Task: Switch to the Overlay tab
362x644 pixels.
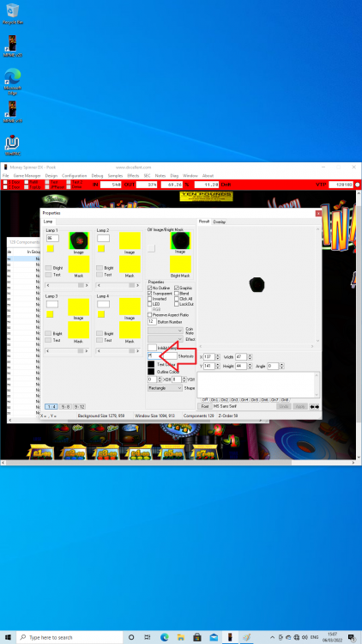Action: (x=220, y=222)
